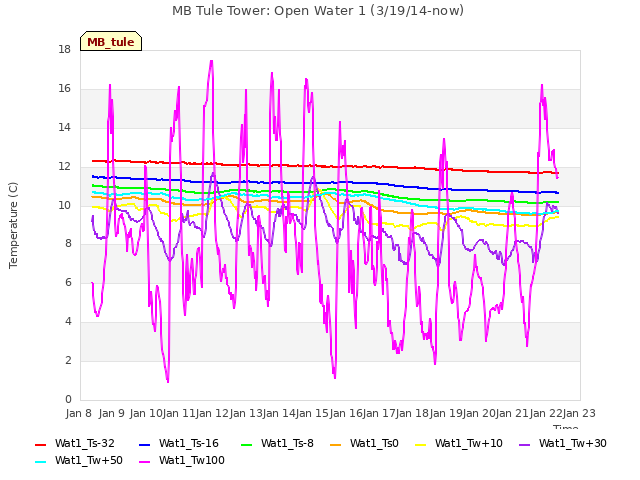
Task: Select the Wat1_Ts-32 legend entry
Action: pos(75,444)
